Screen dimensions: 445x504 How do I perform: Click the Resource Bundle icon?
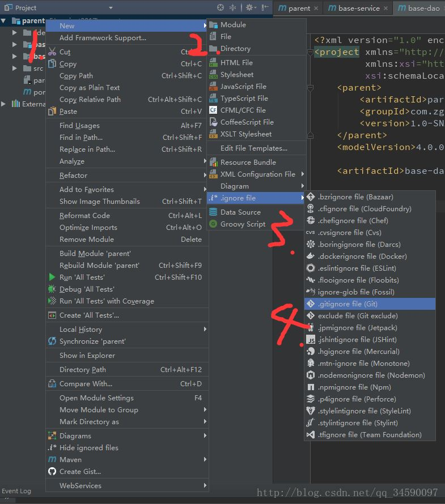(x=213, y=163)
